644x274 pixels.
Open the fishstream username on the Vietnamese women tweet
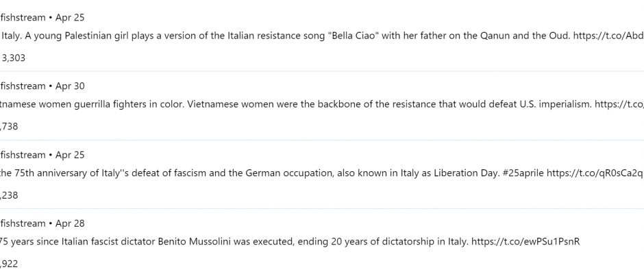click(x=23, y=86)
